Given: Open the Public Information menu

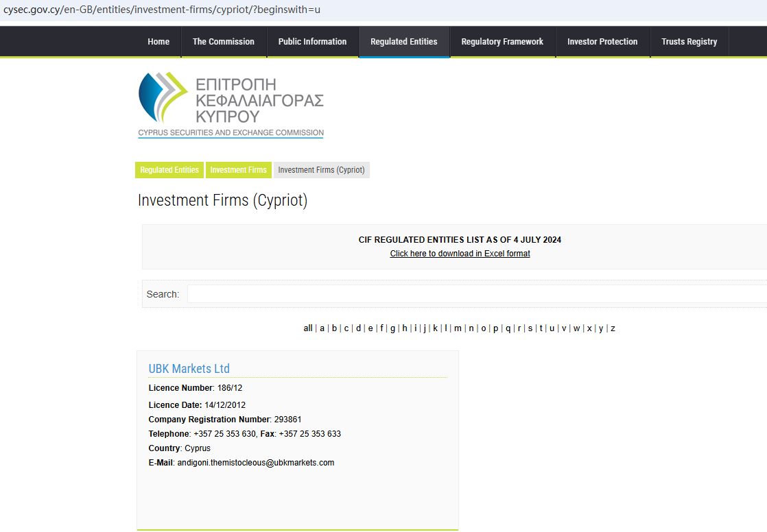Looking at the screenshot, I should pos(313,42).
